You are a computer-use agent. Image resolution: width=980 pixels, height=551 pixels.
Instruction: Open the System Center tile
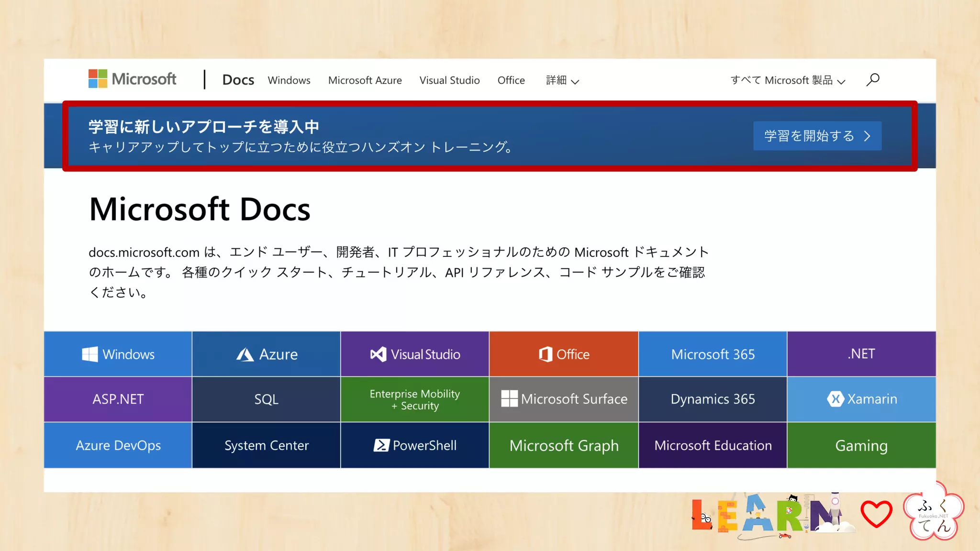click(266, 445)
